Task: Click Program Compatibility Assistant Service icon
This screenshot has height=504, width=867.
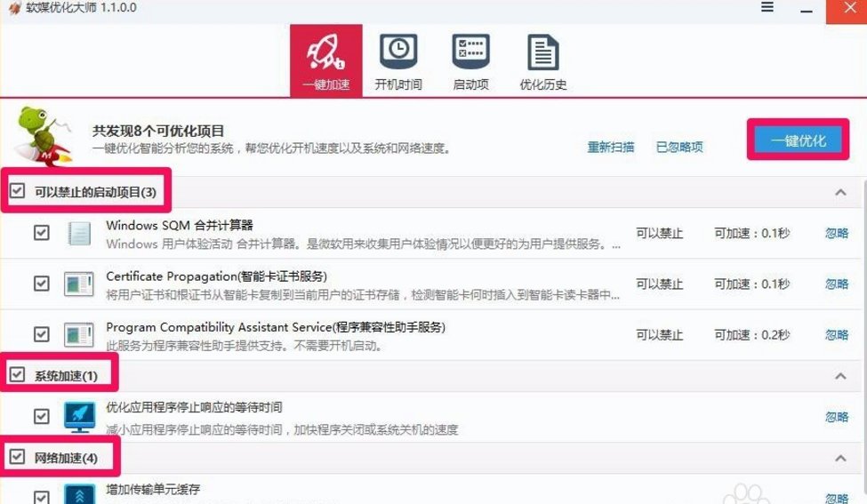Action: 79,335
